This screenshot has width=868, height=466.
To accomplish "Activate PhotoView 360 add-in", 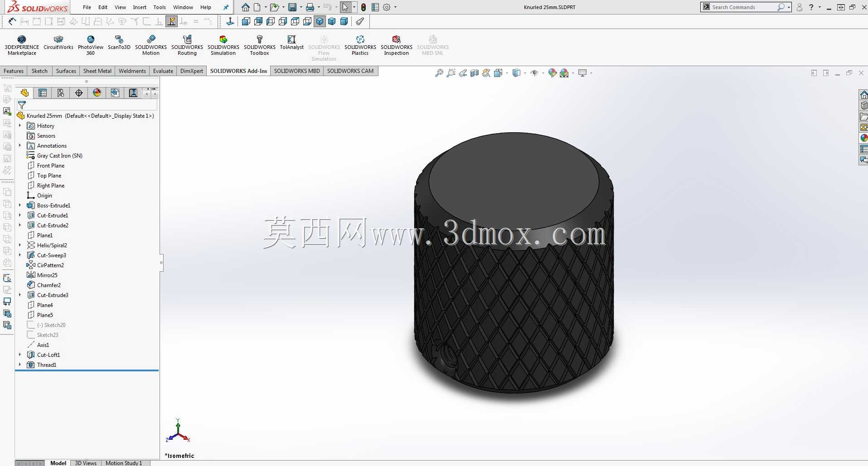I will [91, 45].
